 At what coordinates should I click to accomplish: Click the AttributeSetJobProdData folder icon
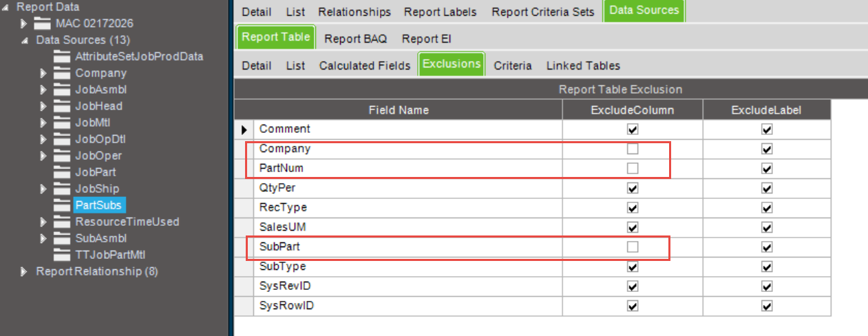(63, 56)
